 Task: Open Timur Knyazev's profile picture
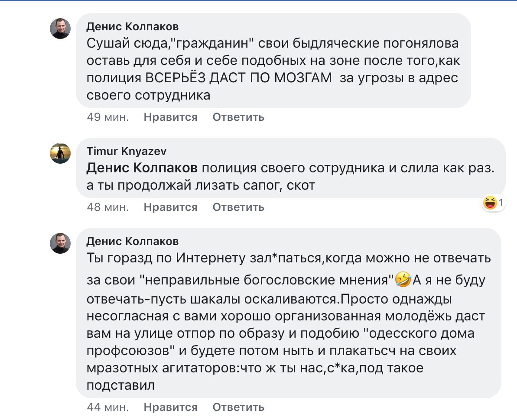pos(60,153)
